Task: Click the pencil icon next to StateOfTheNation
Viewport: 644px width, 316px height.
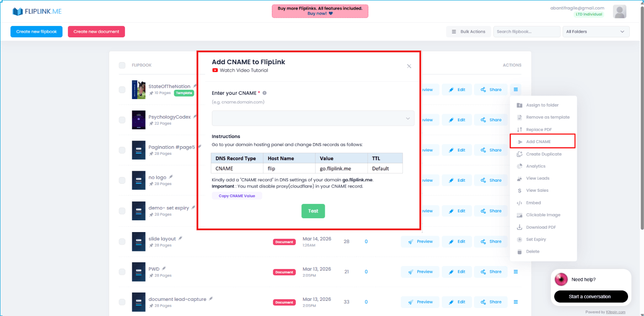Action: pyautogui.click(x=195, y=86)
